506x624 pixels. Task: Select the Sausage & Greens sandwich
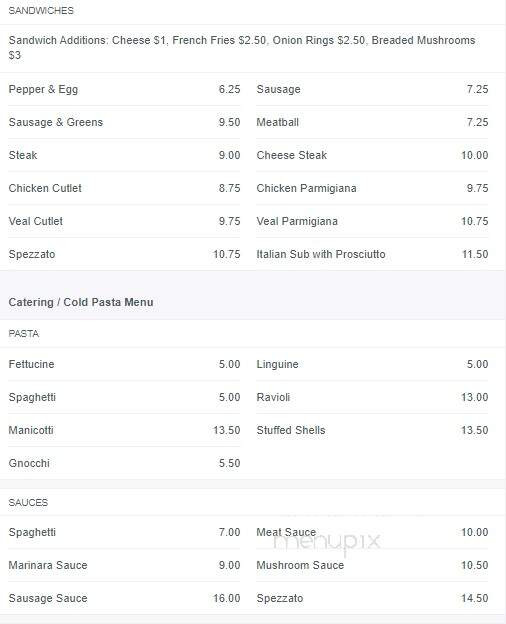coord(124,122)
